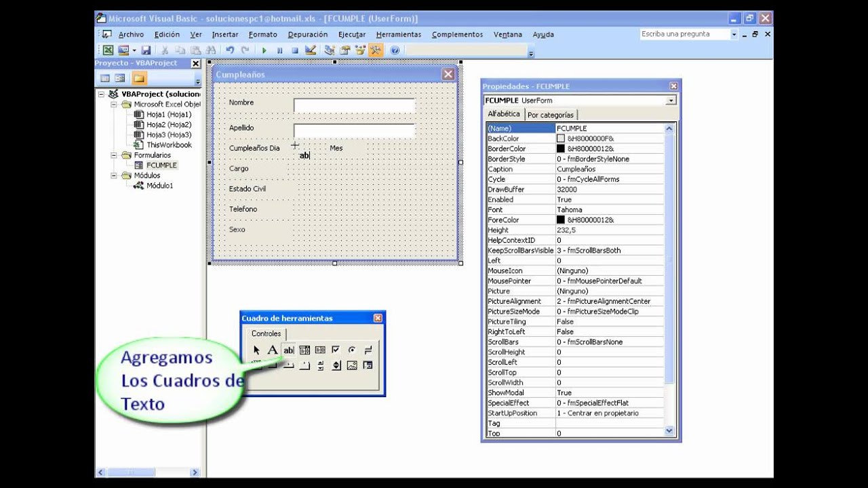This screenshot has height=488, width=868.
Task: Select the SpinButton control in the toolbox
Action: (336, 365)
